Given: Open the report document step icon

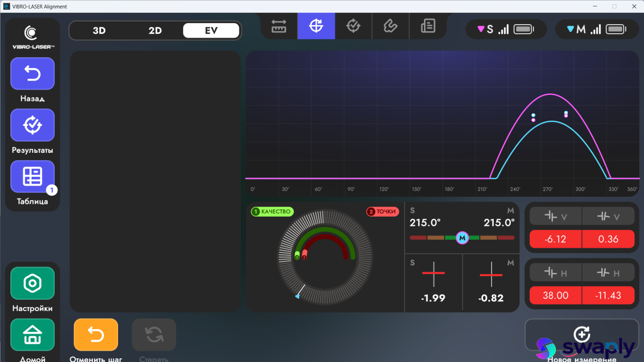Looking at the screenshot, I should pos(428,26).
